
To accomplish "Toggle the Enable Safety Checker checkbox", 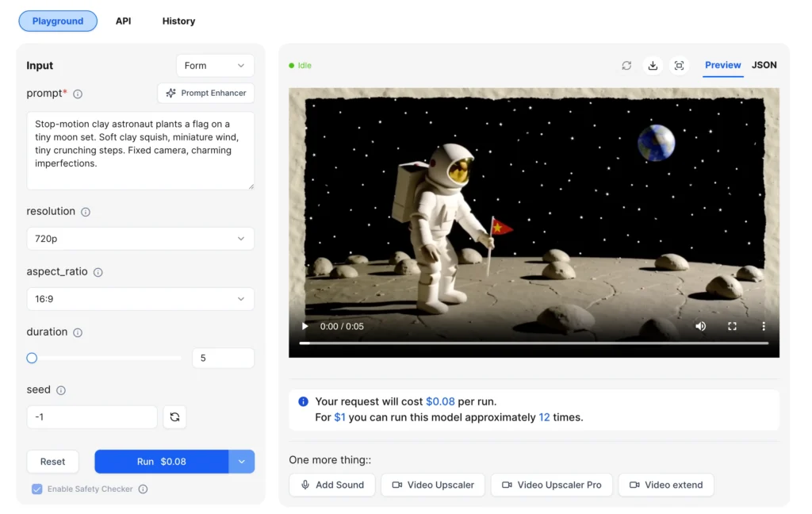I will (x=36, y=489).
